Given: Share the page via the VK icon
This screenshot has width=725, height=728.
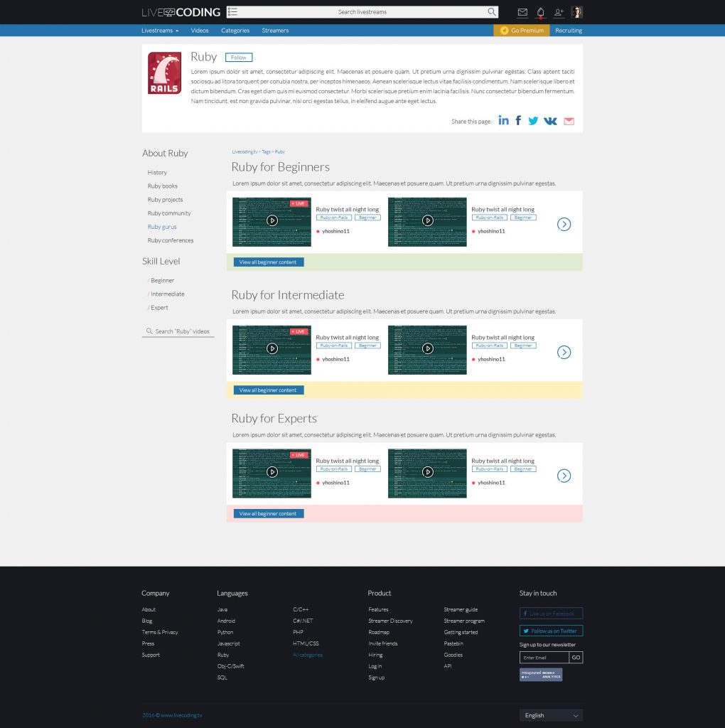Looking at the screenshot, I should (550, 120).
